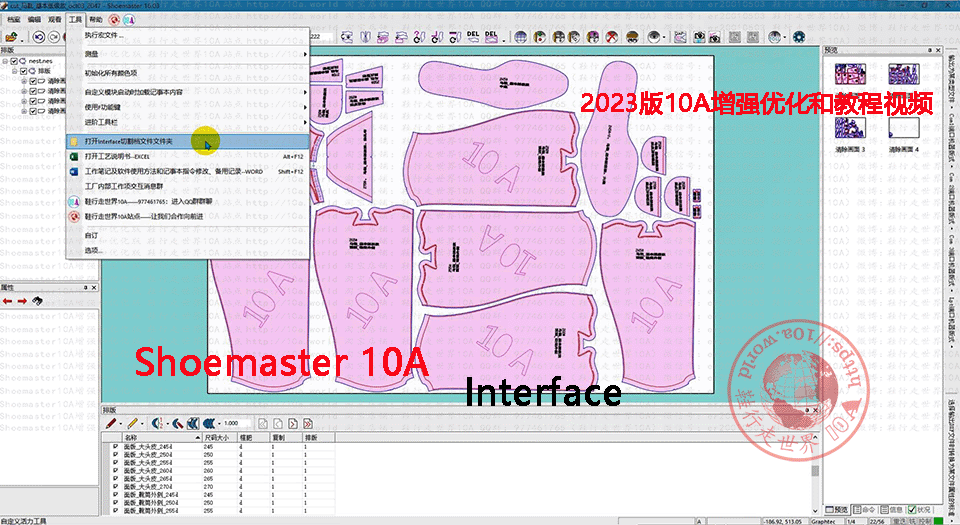
Task: Toggle checkbox of row 面版_大头皮_270
Action: coord(115,486)
